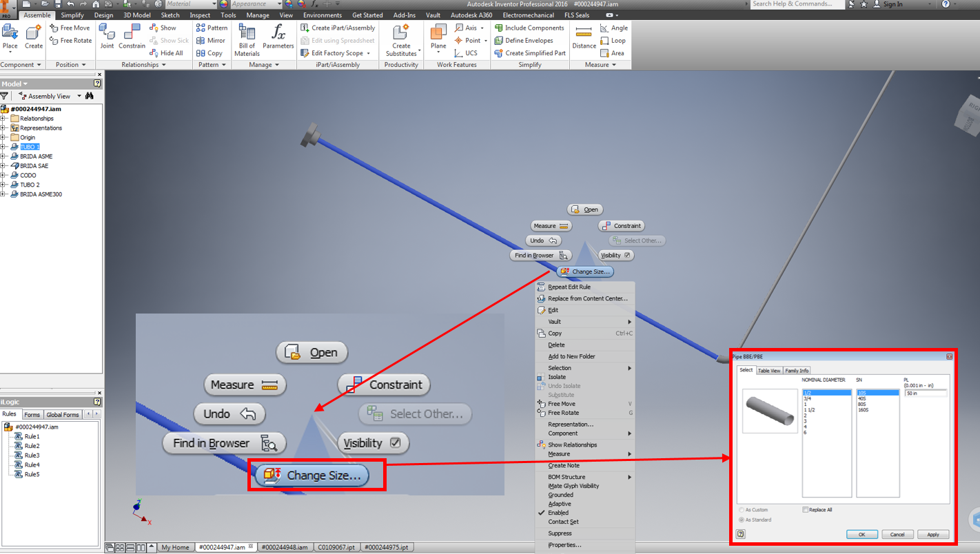Select As Custom radio button
Screen dimensions: 980x554
741,510
